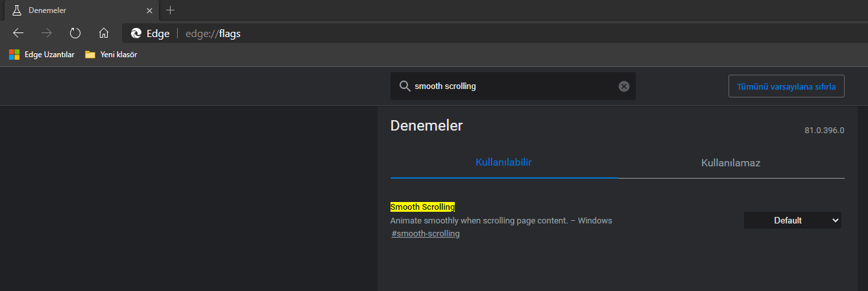
Task: Click the edge://flags address bar
Action: point(454,34)
